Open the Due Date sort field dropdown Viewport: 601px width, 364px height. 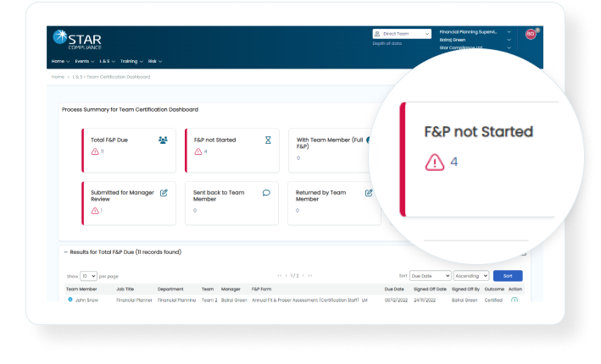pos(429,276)
